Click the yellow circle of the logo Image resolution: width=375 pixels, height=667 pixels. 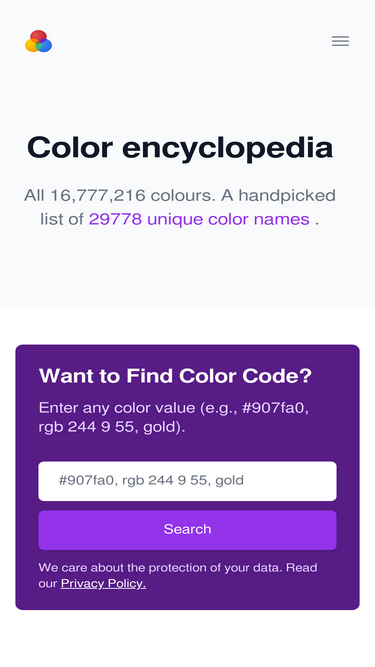click(x=31, y=46)
